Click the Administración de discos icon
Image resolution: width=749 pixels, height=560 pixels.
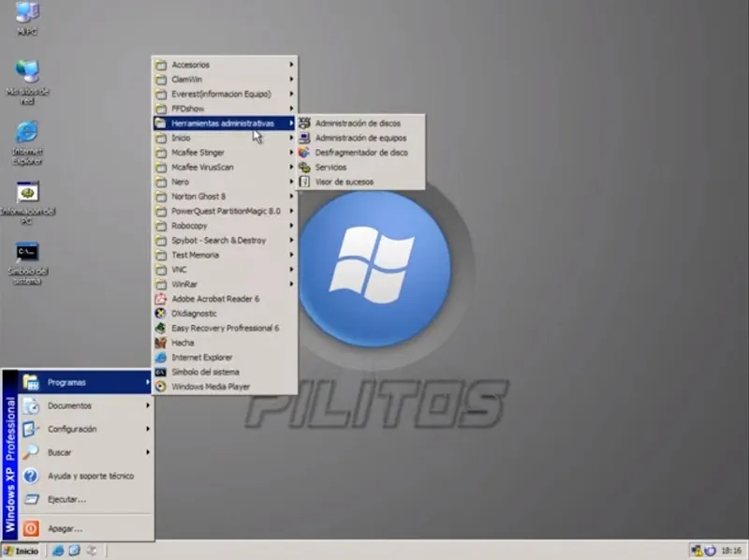pos(304,124)
